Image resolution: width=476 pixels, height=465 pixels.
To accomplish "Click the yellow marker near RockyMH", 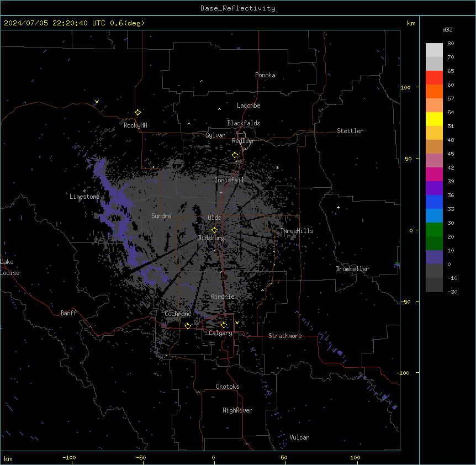I will click(138, 112).
